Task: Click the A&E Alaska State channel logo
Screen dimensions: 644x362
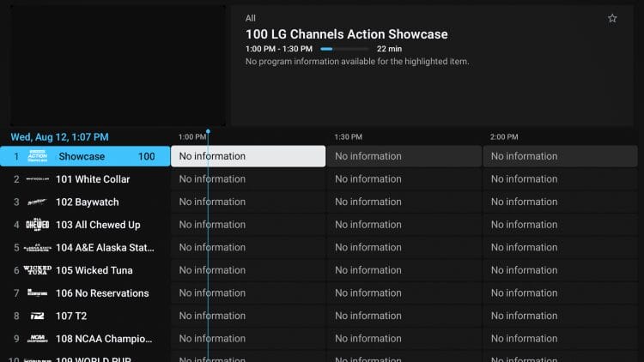Action: (x=38, y=248)
